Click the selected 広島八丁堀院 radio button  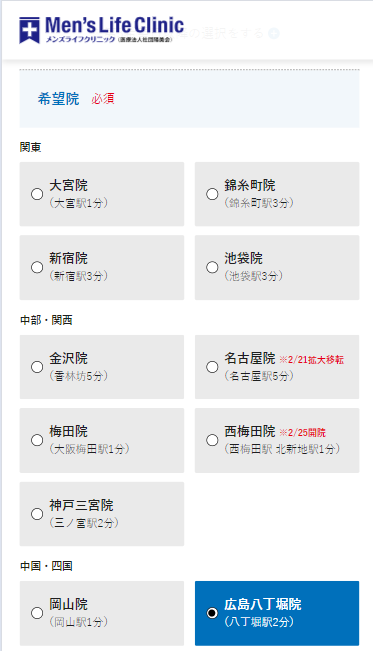pos(212,613)
